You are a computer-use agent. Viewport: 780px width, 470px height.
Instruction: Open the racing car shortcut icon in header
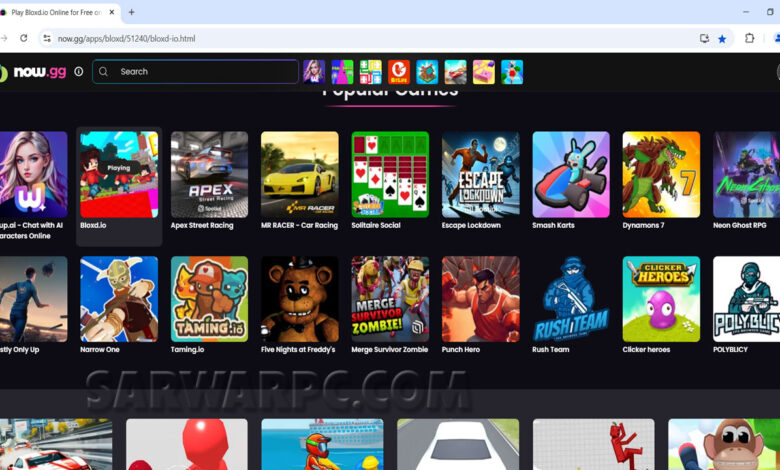pyautogui.click(x=456, y=72)
